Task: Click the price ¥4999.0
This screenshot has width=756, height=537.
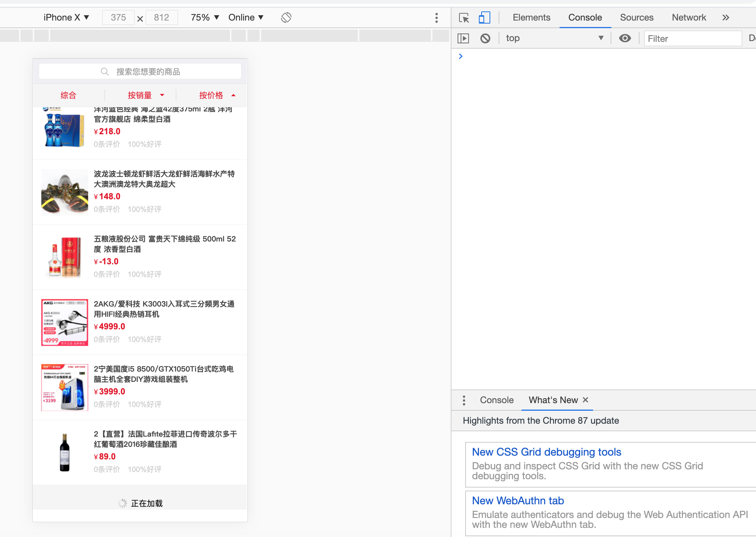Action: (x=109, y=327)
